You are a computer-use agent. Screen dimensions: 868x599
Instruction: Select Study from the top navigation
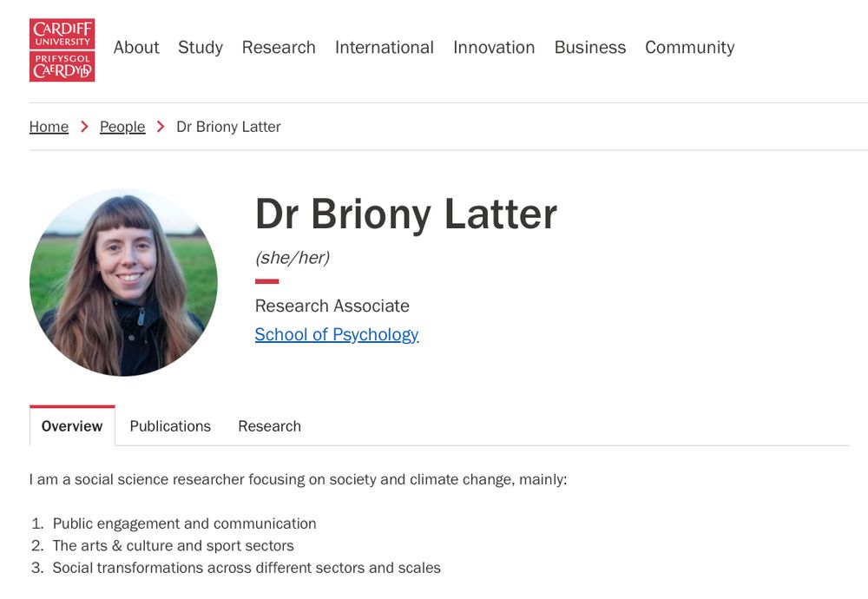coord(200,48)
